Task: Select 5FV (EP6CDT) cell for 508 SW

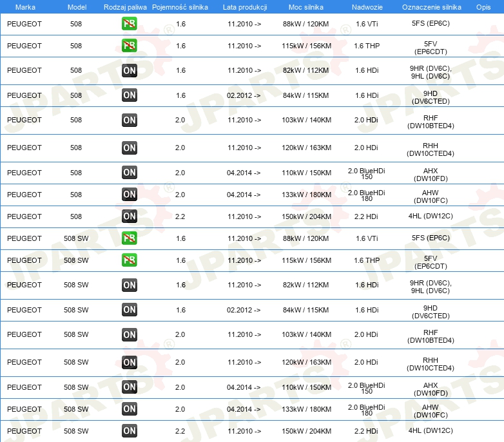Action: [x=431, y=262]
